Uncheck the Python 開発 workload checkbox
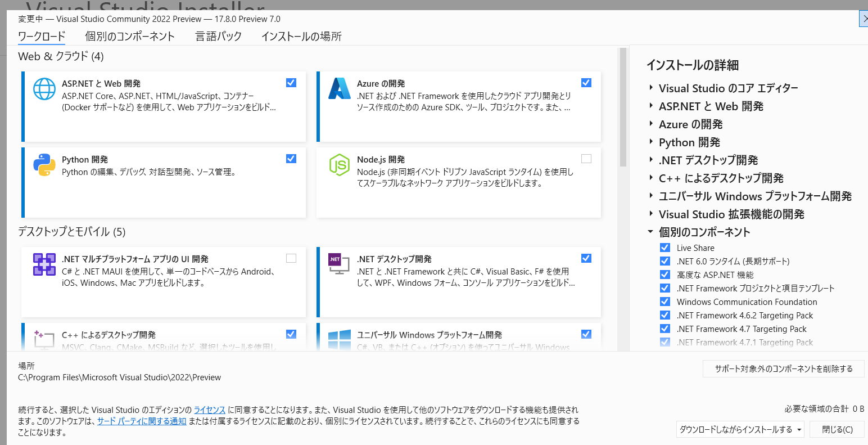 291,159
